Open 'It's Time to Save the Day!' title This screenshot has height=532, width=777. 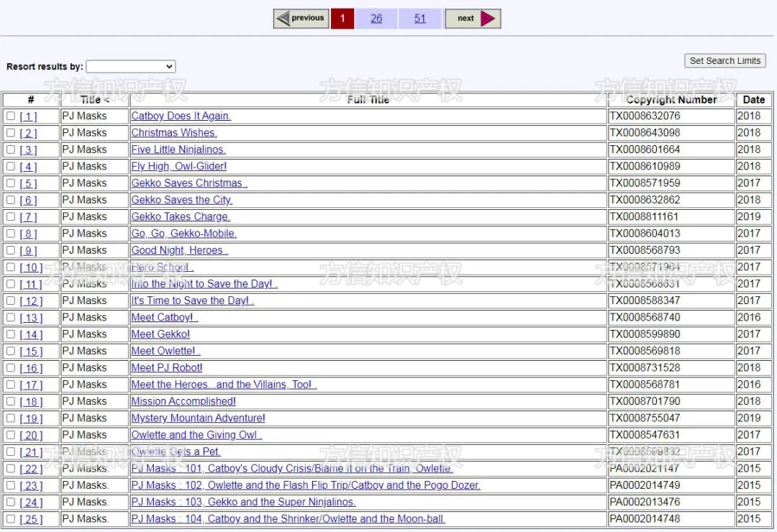pos(192,301)
